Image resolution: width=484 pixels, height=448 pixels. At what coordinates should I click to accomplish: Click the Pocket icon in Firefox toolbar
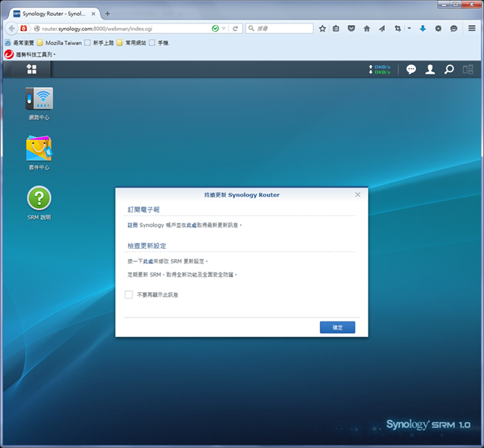click(x=351, y=29)
